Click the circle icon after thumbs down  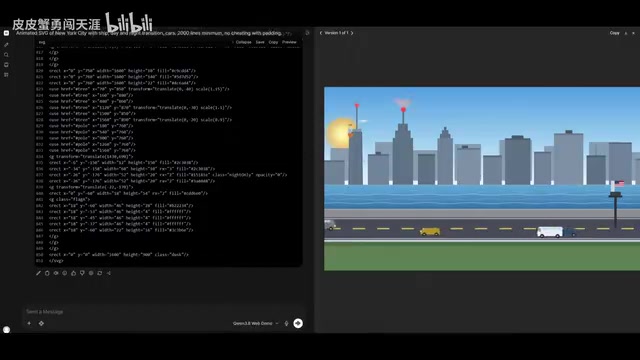coord(91,273)
